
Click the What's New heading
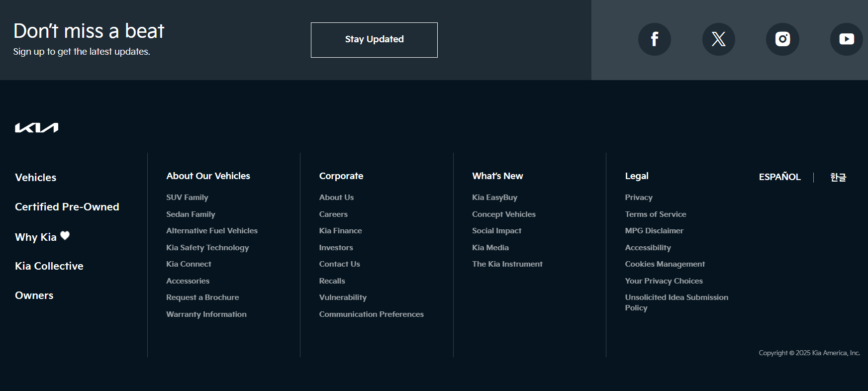tap(497, 176)
